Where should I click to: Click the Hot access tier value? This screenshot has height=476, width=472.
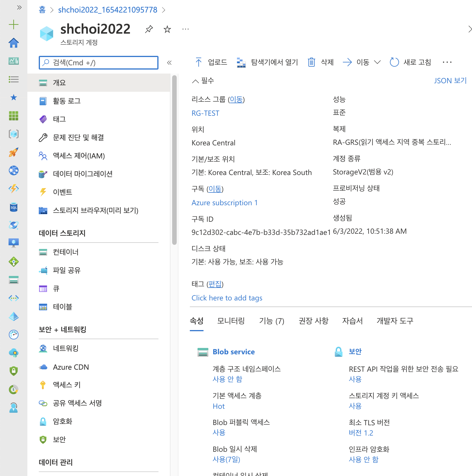pos(219,406)
